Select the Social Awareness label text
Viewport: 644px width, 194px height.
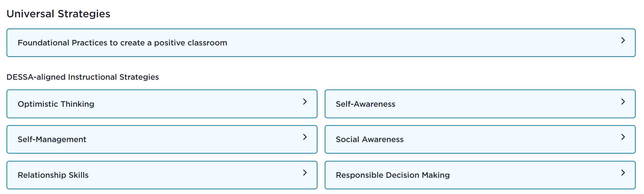point(369,140)
